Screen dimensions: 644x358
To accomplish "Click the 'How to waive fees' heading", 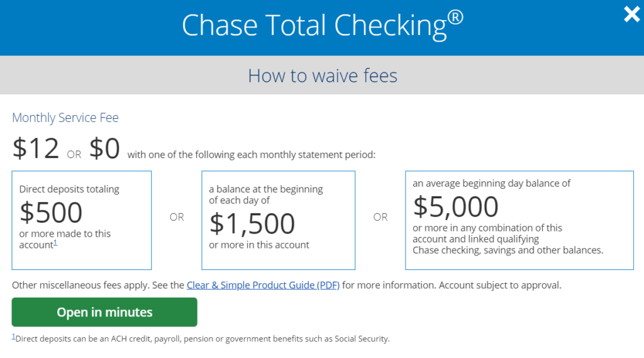I will point(322,76).
